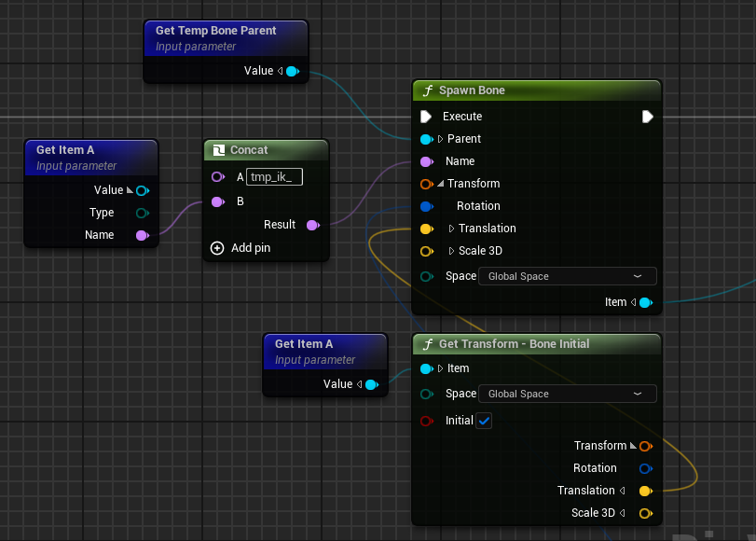
Task: Collapse the Transform pin on Spawn Bone
Action: pos(440,184)
